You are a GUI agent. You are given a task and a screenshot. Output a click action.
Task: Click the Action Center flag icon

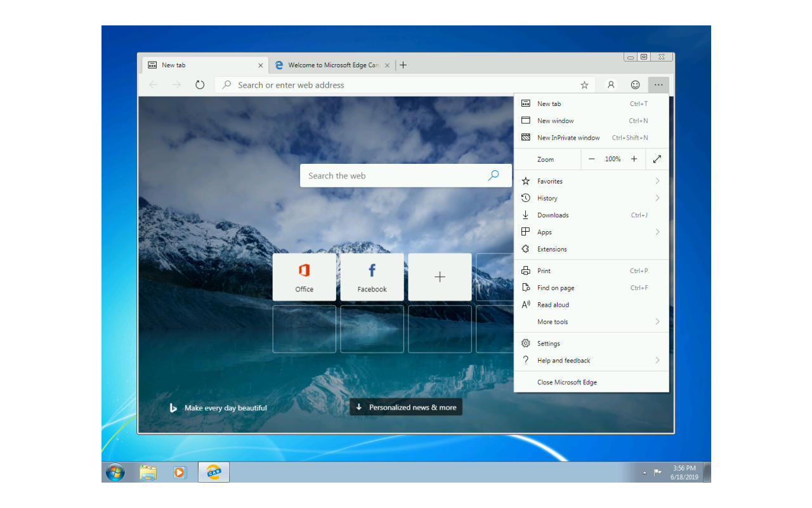tap(658, 472)
